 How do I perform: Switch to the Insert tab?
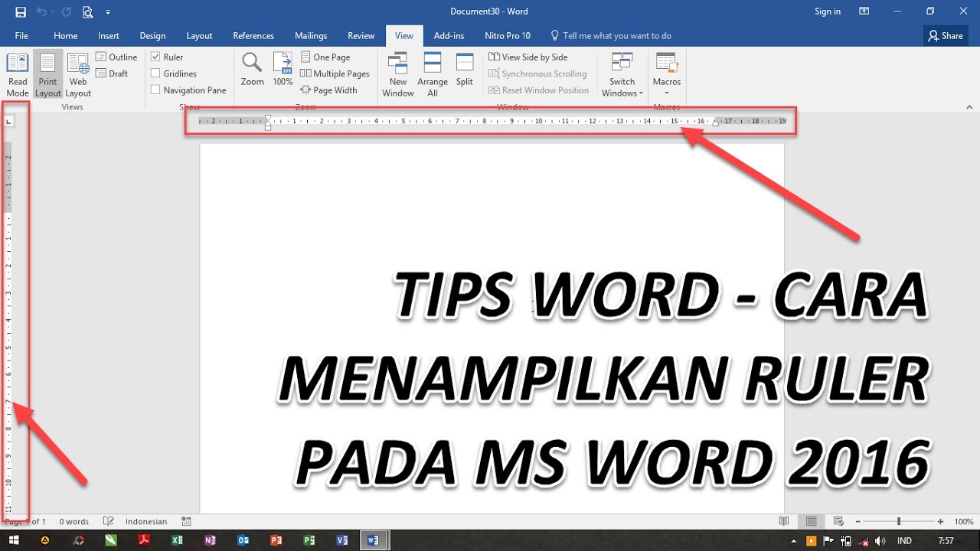tap(109, 36)
